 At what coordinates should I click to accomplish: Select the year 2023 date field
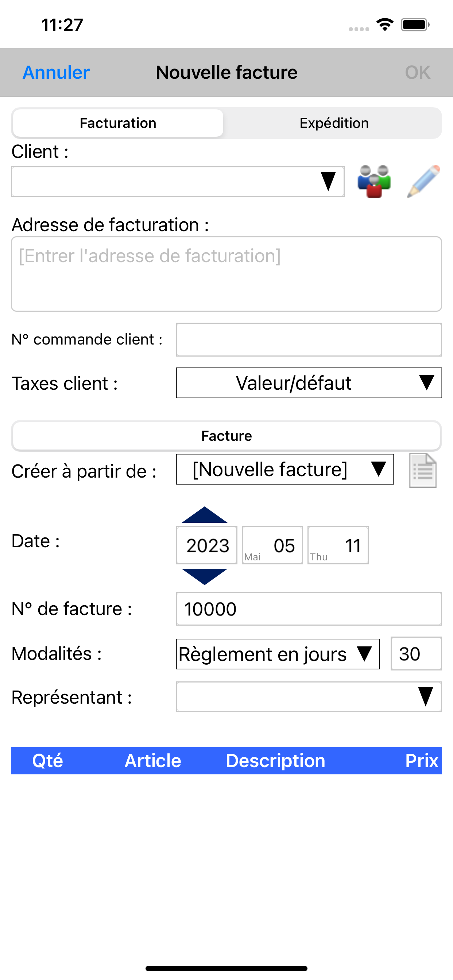coord(207,545)
